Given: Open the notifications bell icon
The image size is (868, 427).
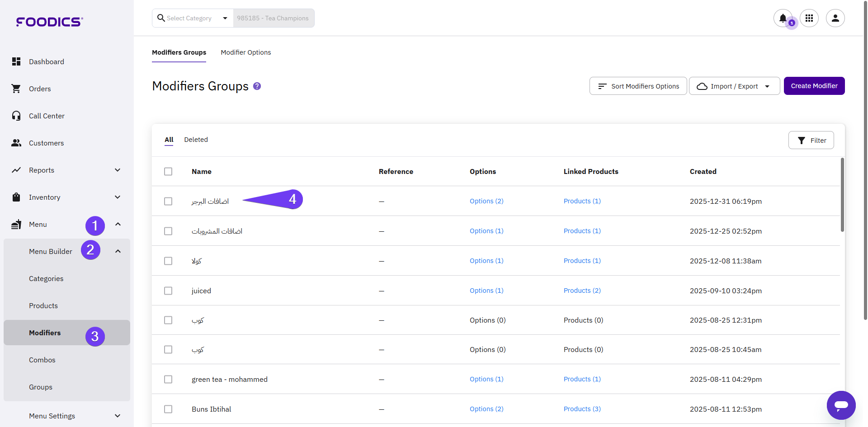Looking at the screenshot, I should [x=783, y=18].
